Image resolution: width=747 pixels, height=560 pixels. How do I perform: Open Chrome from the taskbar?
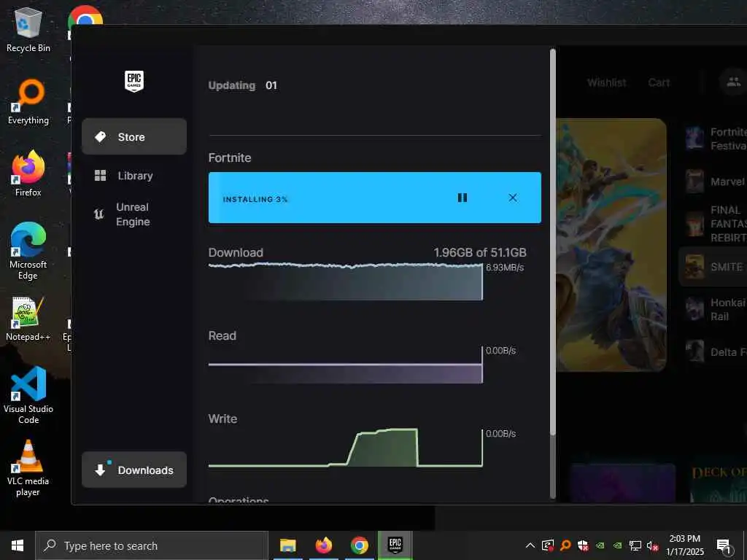pyautogui.click(x=359, y=545)
